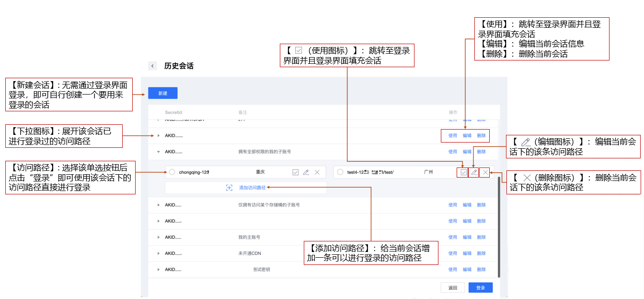The height and width of the screenshot is (299, 644).
Task: Click 使用 for 未开通CDN row
Action: tap(453, 253)
